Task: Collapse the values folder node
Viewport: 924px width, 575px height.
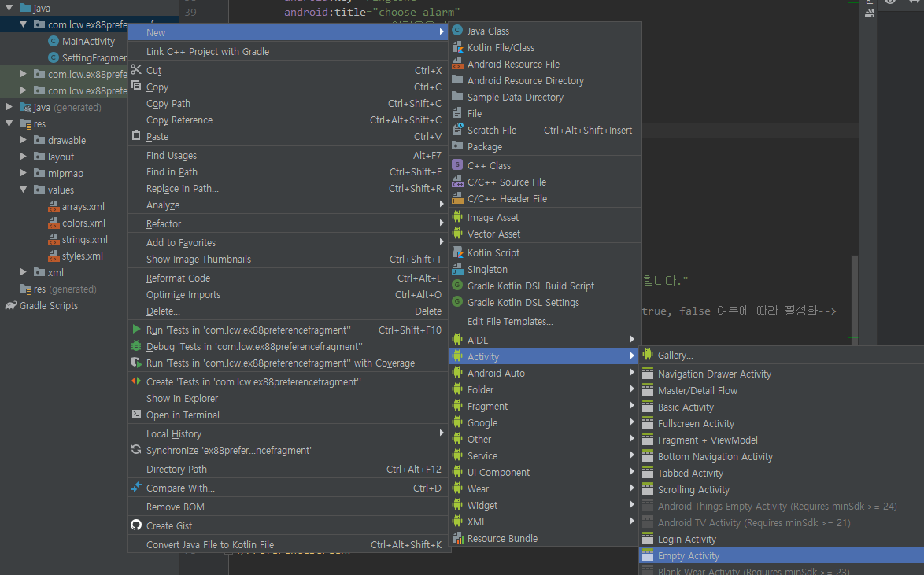Action: click(x=23, y=190)
